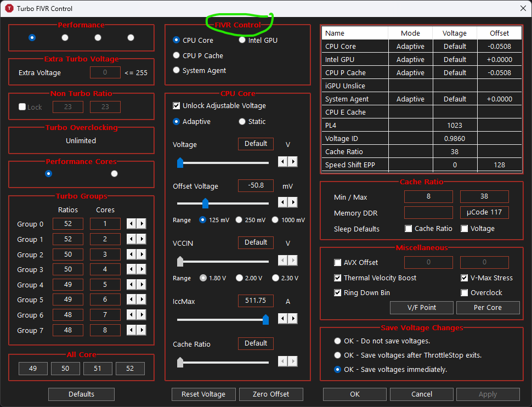Image resolution: width=532 pixels, height=407 pixels.
Task: Click left arrow for Turbo Group 0
Action: (131, 223)
